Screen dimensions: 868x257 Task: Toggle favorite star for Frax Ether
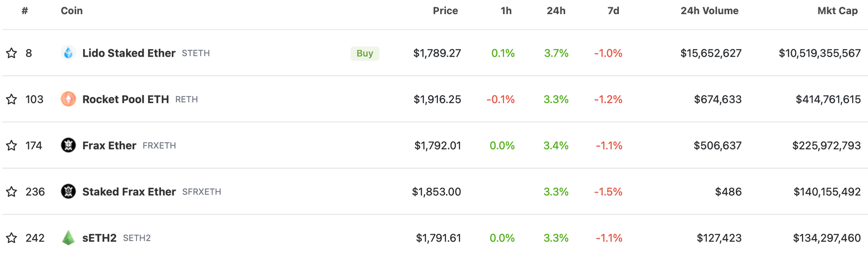(11, 145)
